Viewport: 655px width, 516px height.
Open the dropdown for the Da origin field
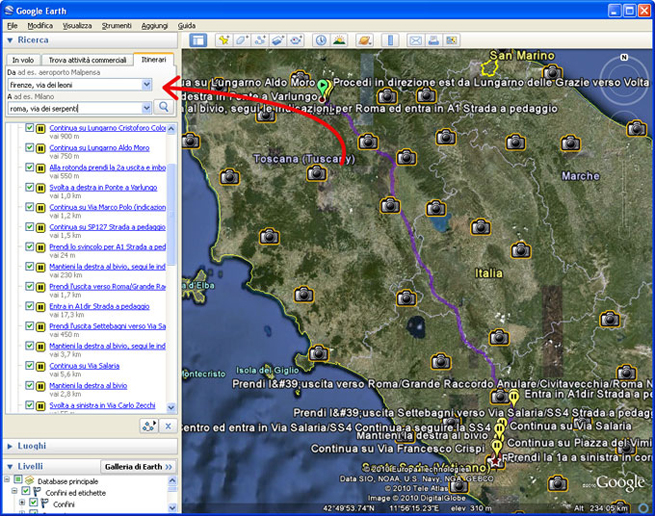(x=146, y=84)
